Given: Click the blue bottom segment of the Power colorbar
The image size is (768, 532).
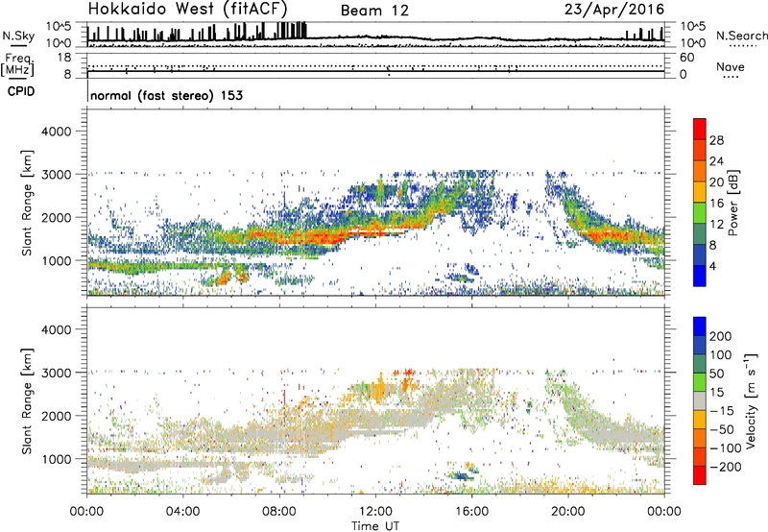Looking at the screenshot, I should [700, 276].
